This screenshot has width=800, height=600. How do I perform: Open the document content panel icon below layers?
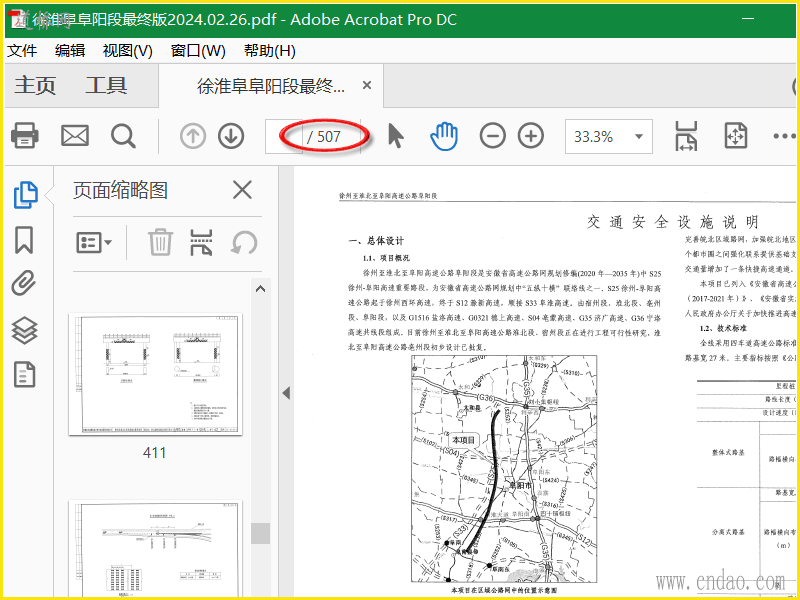pos(24,374)
